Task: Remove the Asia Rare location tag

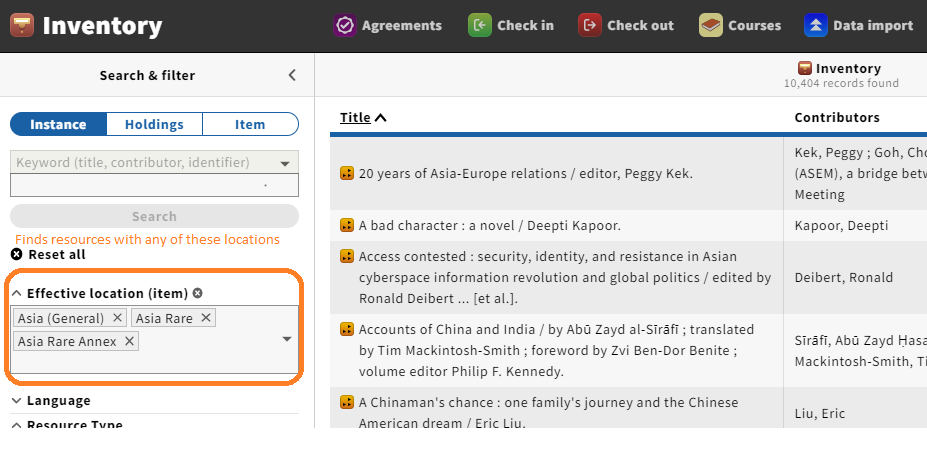Action: 206,318
